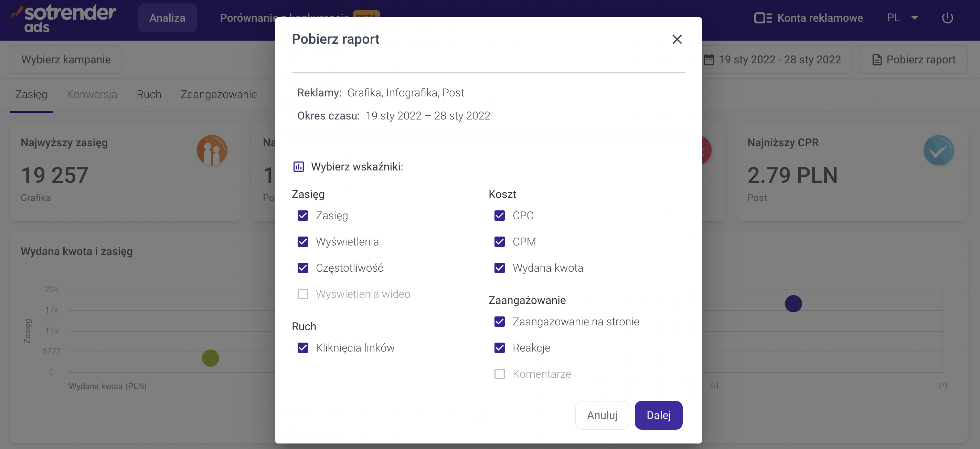
Task: Open the Wybierz kampanie selector
Action: pyautogui.click(x=66, y=60)
